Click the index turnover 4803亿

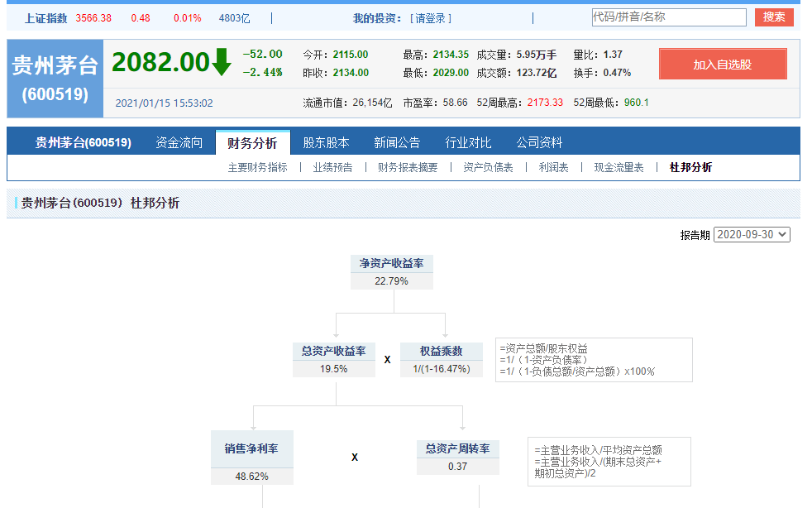234,18
